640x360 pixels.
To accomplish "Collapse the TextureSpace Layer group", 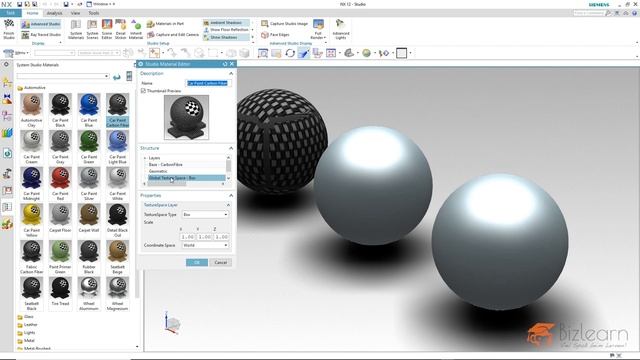I will coord(228,205).
